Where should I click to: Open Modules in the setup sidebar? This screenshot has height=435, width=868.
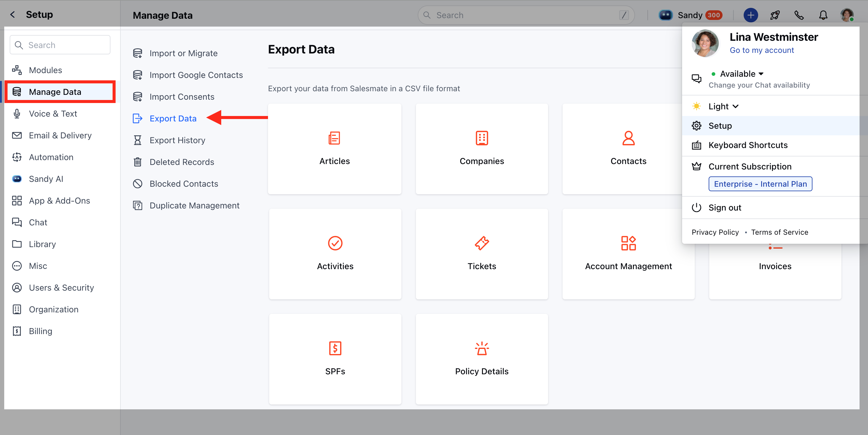click(60, 70)
